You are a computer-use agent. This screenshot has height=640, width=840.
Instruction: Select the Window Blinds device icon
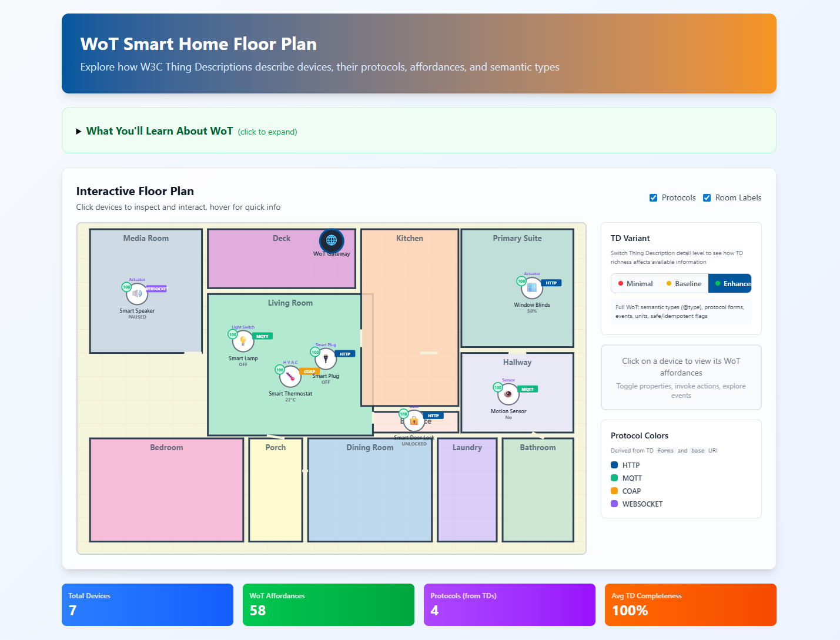(x=532, y=288)
